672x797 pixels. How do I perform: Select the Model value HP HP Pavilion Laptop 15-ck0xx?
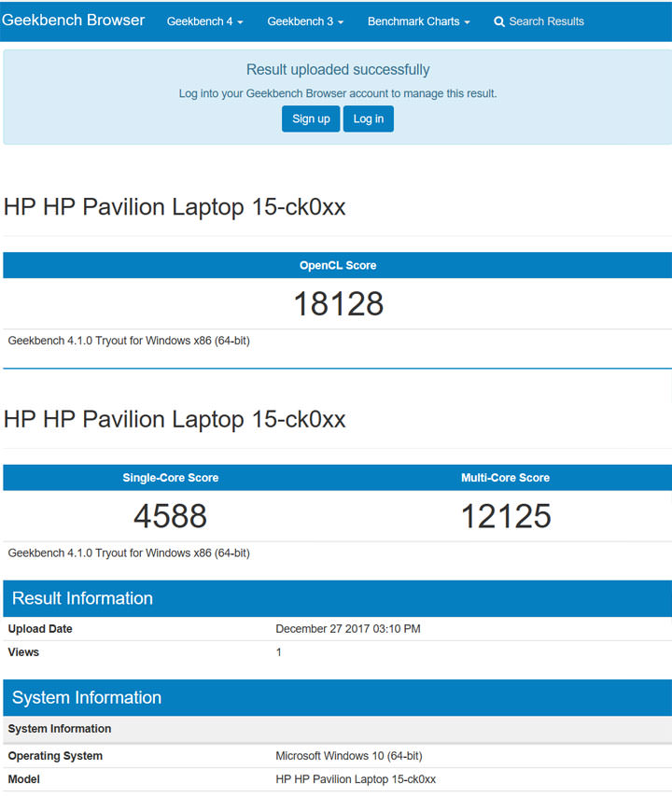(x=356, y=779)
